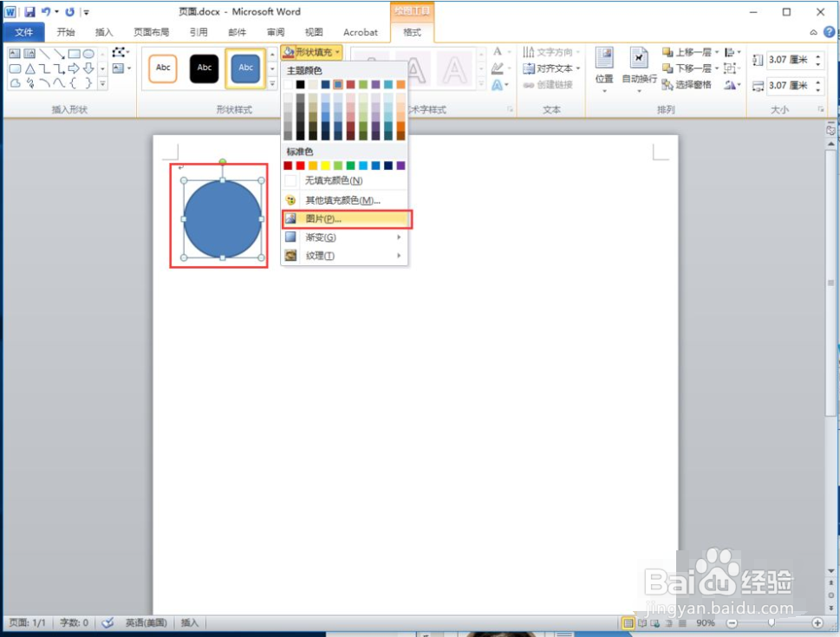
Task: Apply the white outlined Abc shape style
Action: click(163, 68)
